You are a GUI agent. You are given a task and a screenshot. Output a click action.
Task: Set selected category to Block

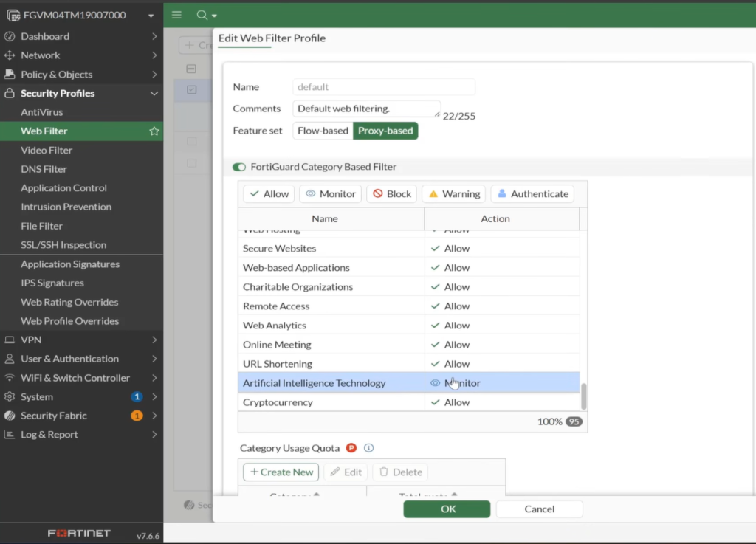(391, 193)
